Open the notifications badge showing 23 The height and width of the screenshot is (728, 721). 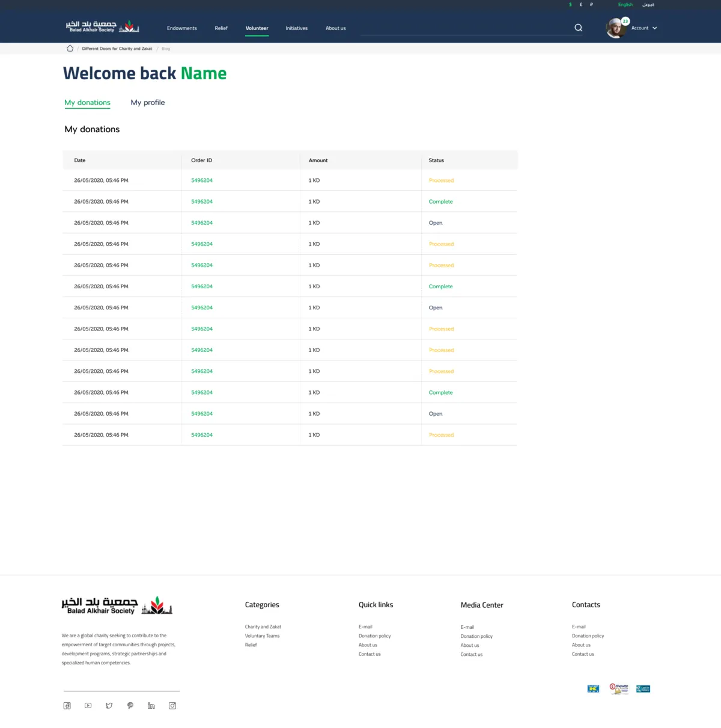[x=625, y=21]
